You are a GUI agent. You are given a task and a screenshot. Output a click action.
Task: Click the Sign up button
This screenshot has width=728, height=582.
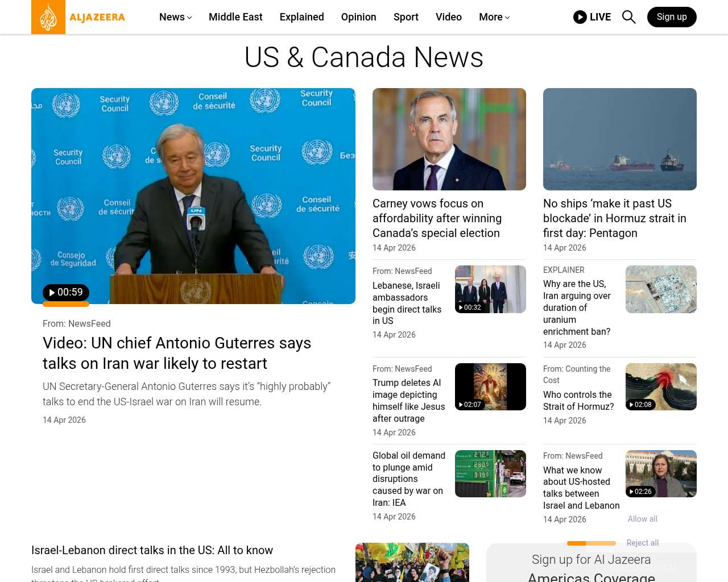point(672,17)
